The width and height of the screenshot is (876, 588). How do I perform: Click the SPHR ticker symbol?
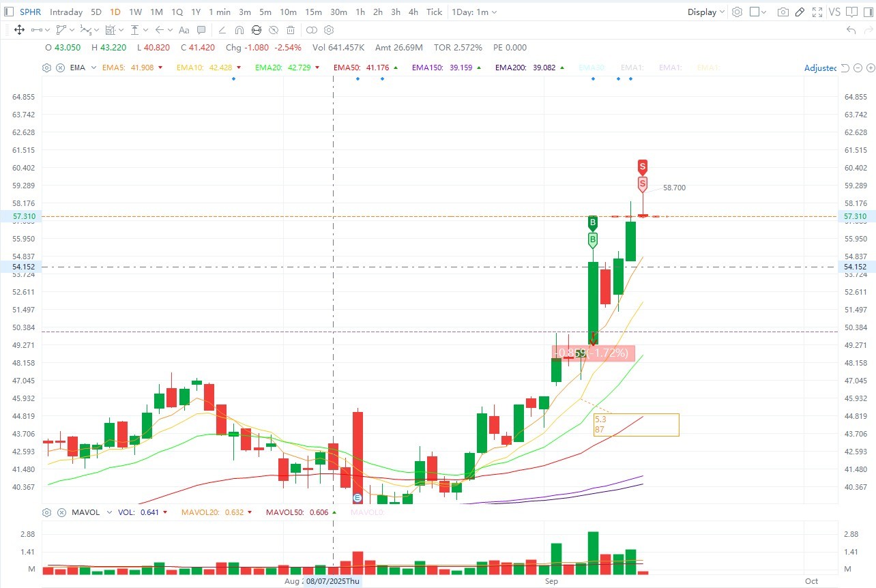pyautogui.click(x=31, y=12)
